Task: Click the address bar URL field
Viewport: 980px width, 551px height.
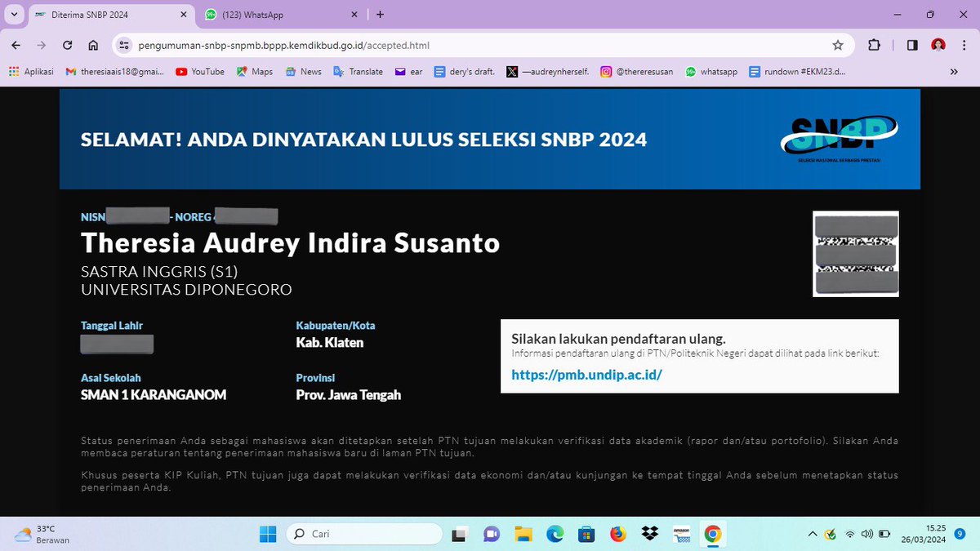Action: click(482, 46)
